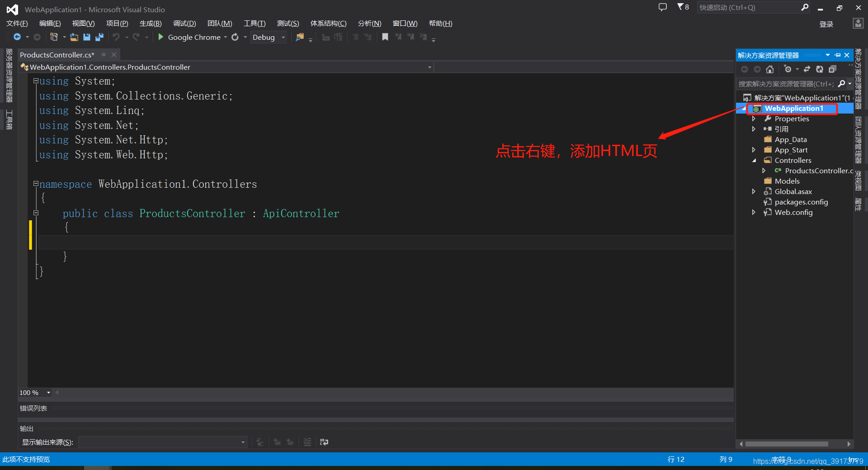Screen dimensions: 868x470
Task: Open the 编辑(E) menu
Action: pos(50,24)
